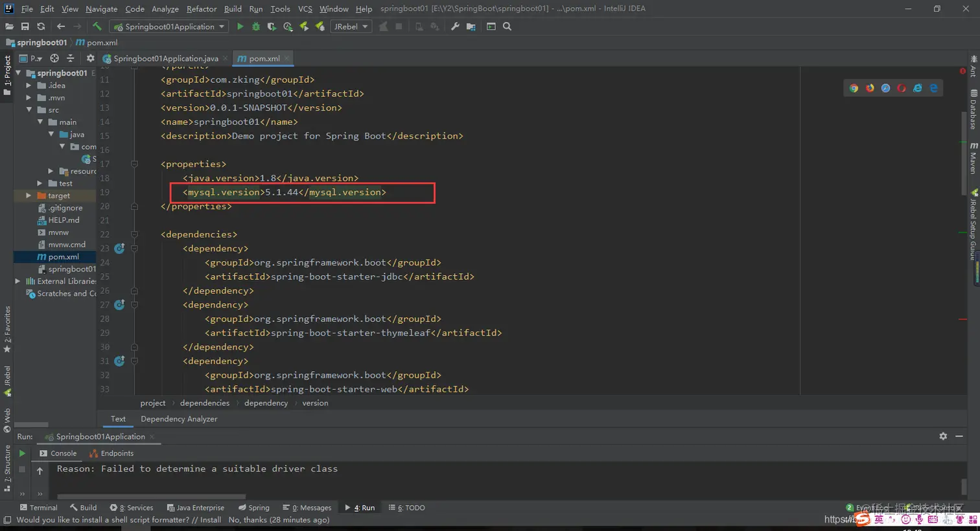Click the console horizontal scrollbar
This screenshot has height=531, width=980.
pos(152,497)
